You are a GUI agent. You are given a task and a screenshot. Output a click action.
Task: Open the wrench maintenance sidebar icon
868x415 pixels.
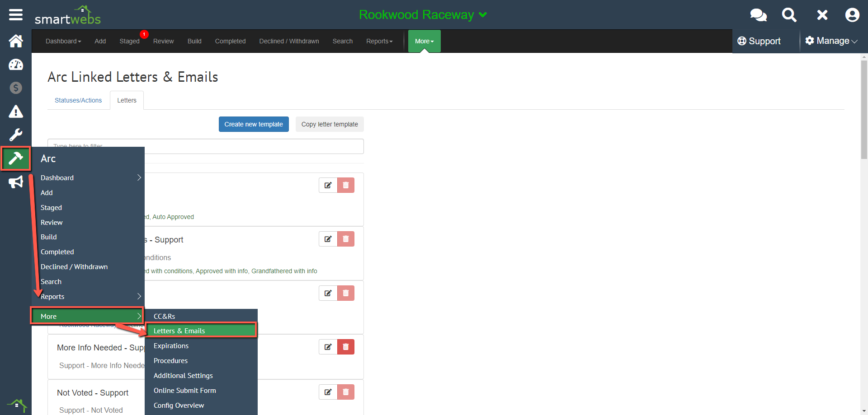coord(16,135)
